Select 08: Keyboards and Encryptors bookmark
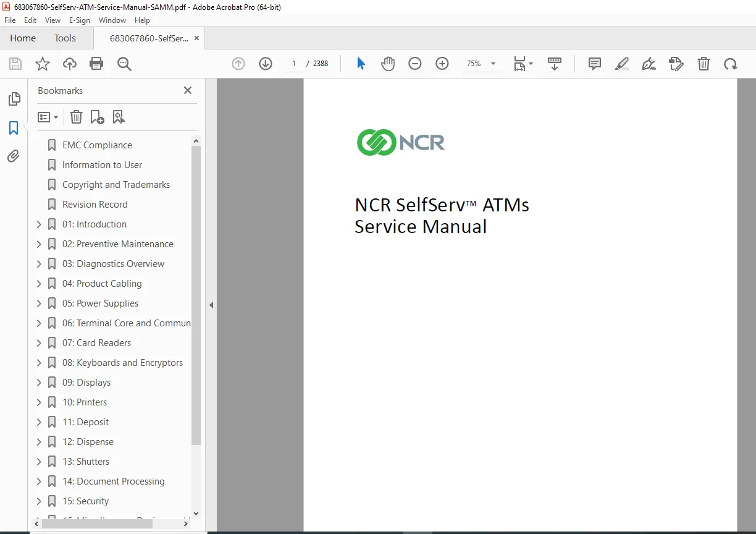The width and height of the screenshot is (756, 534). [122, 363]
